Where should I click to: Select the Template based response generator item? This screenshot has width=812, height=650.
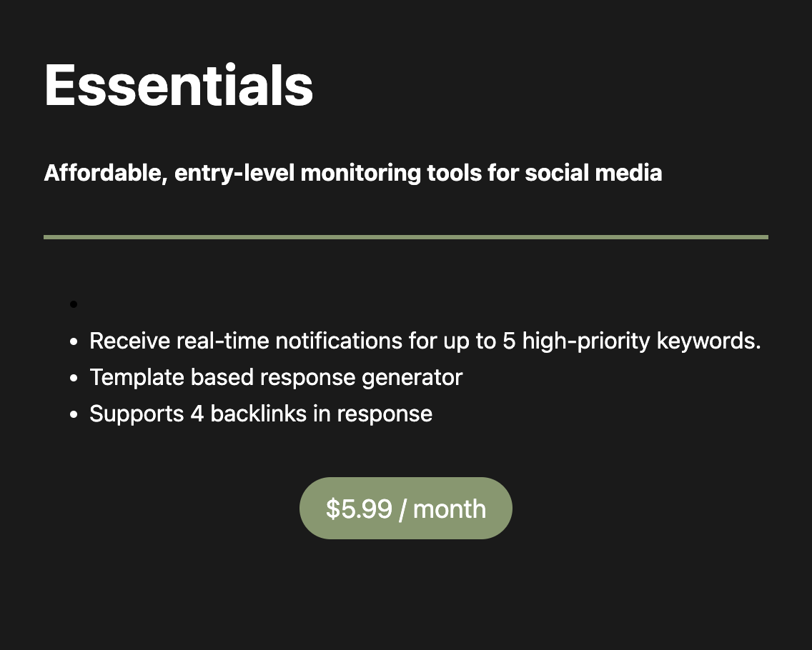coord(276,377)
